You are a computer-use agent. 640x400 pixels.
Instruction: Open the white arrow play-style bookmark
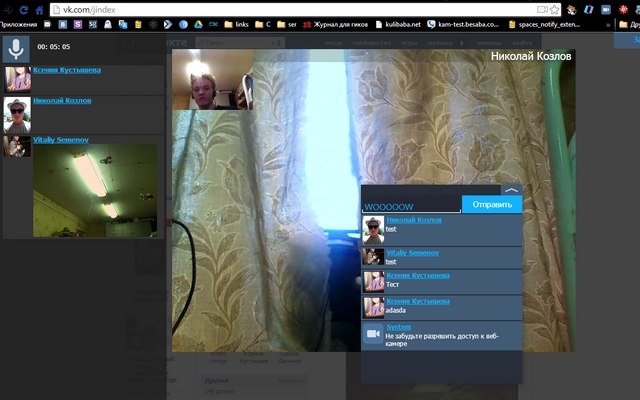[x=168, y=24]
